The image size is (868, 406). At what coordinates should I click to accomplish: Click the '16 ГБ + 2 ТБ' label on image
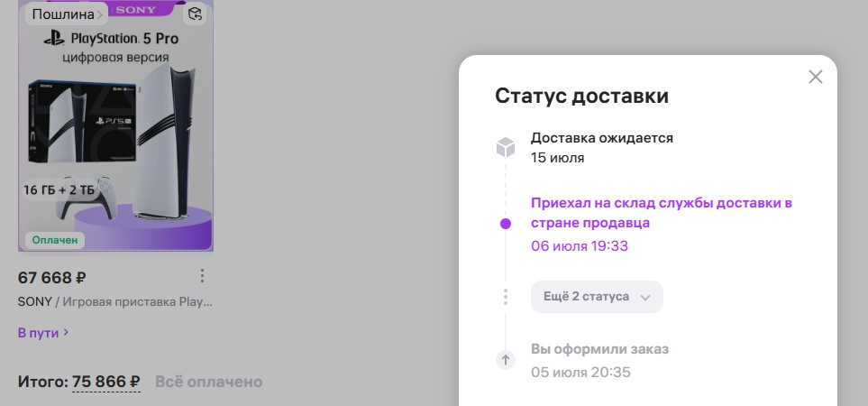click(x=59, y=190)
